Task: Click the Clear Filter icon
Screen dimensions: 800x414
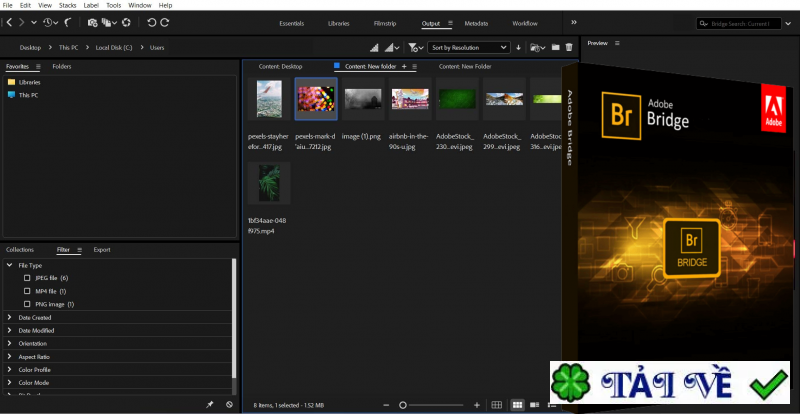Action: click(x=229, y=404)
